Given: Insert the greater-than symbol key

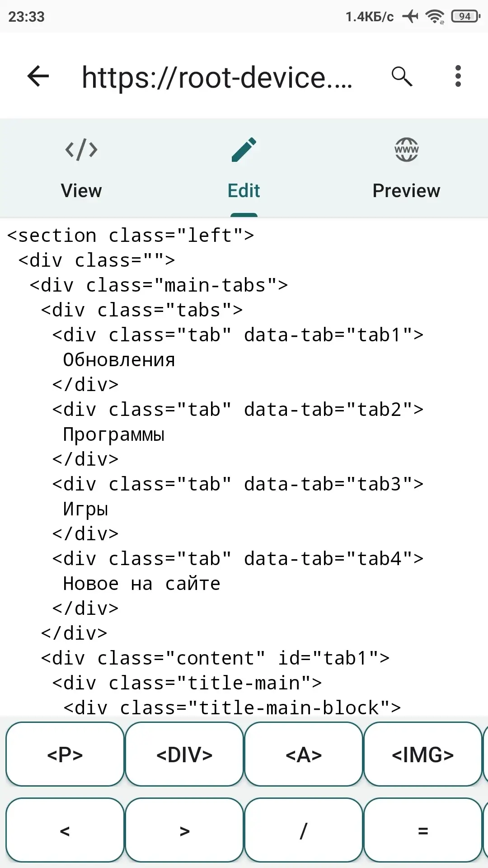Looking at the screenshot, I should 184,830.
